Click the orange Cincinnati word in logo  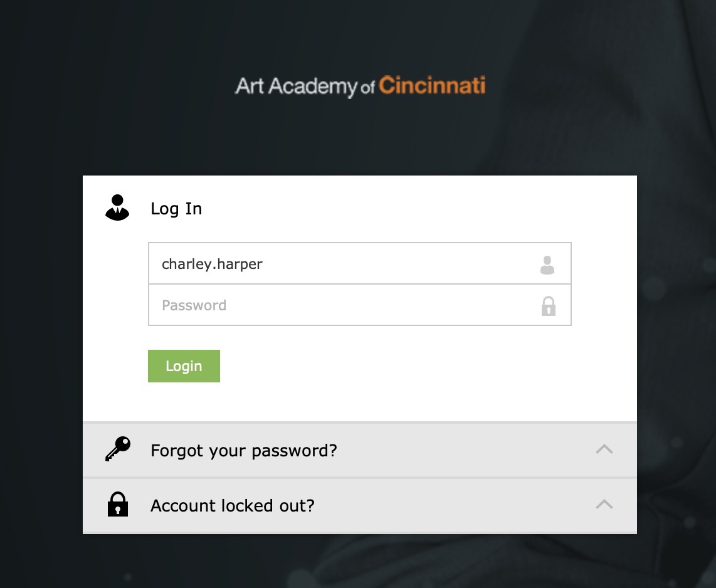tap(432, 85)
